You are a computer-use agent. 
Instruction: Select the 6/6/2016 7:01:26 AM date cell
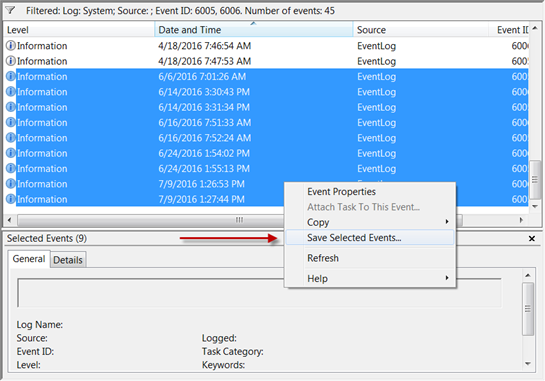click(202, 76)
